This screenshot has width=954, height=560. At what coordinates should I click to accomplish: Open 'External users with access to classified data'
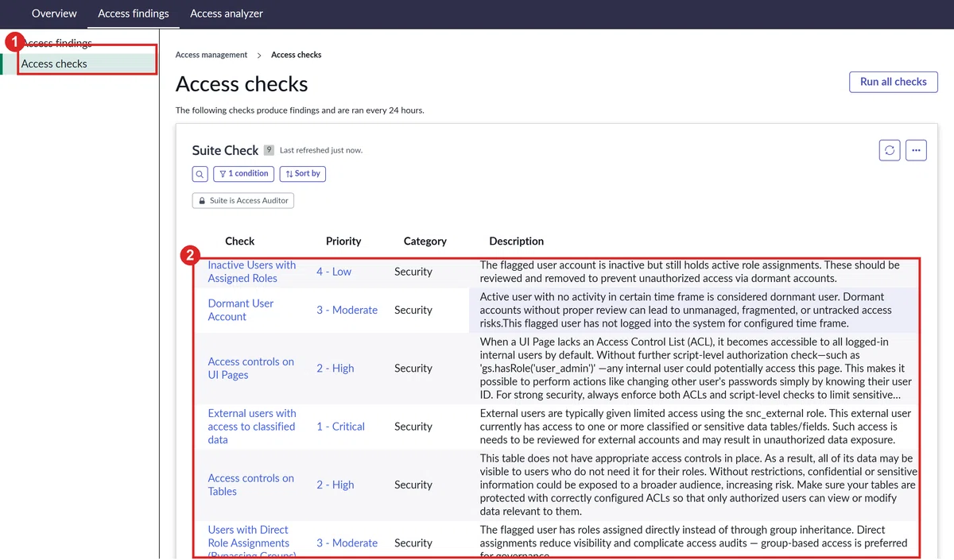pos(252,427)
